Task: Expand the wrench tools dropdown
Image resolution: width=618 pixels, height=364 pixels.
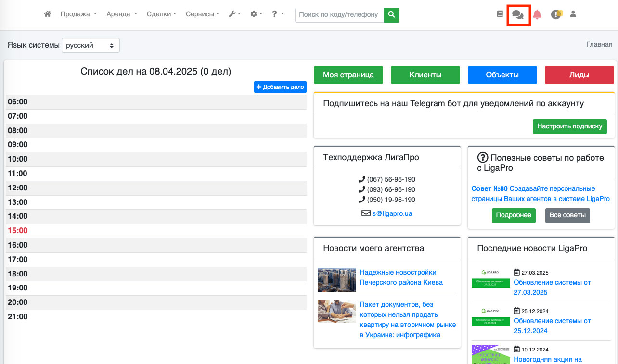Action: point(234,14)
